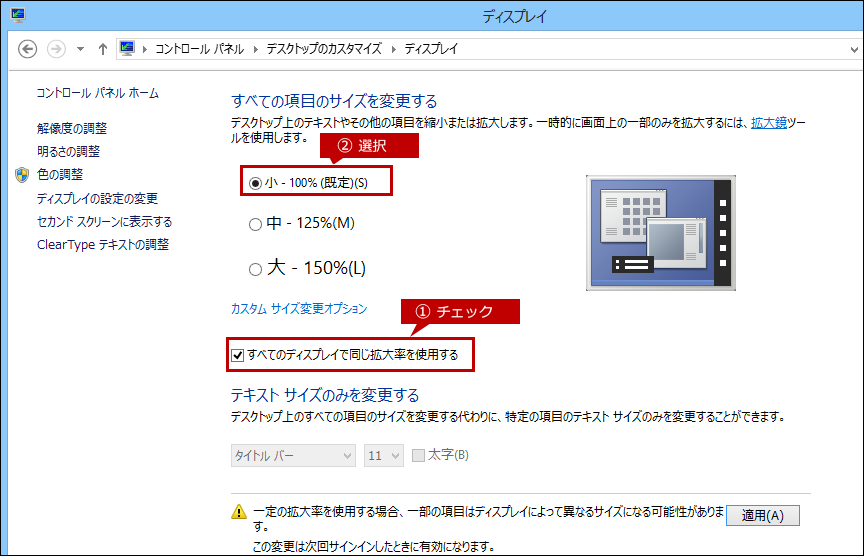
Task: Expand the address bar history dropdown
Action: tap(854, 50)
